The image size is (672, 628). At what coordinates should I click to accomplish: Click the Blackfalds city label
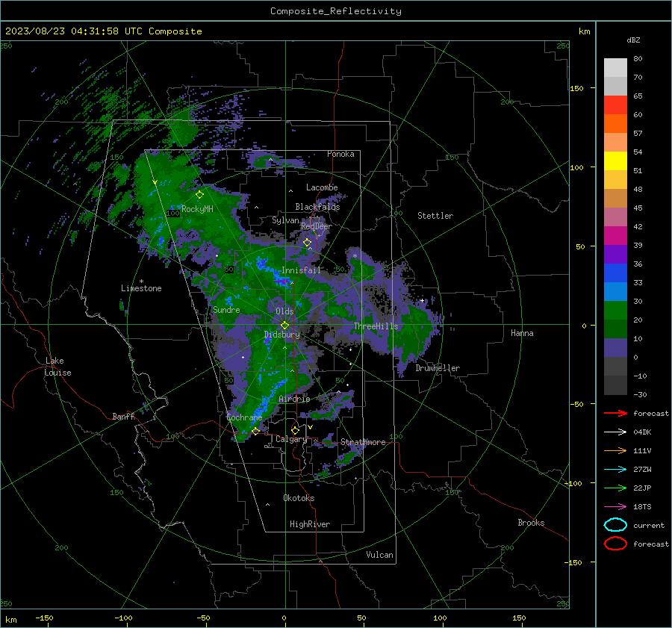(317, 207)
